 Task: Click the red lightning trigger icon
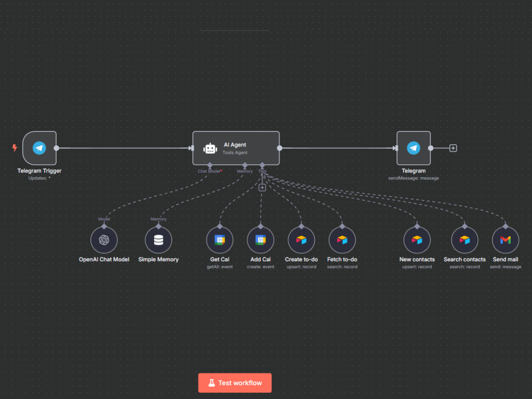(14, 148)
